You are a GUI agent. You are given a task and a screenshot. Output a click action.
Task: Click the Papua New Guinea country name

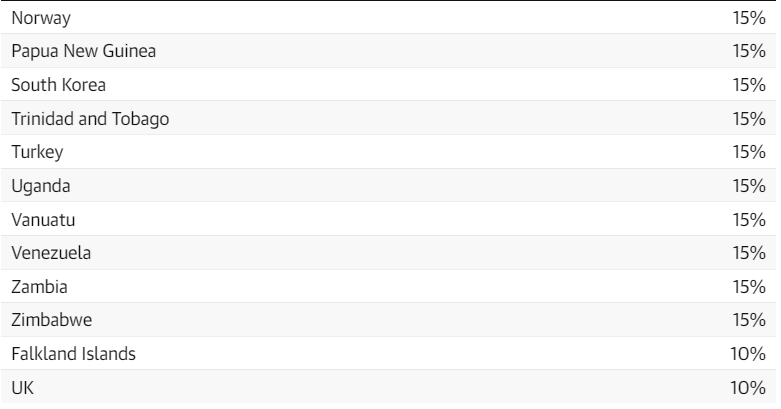point(84,51)
